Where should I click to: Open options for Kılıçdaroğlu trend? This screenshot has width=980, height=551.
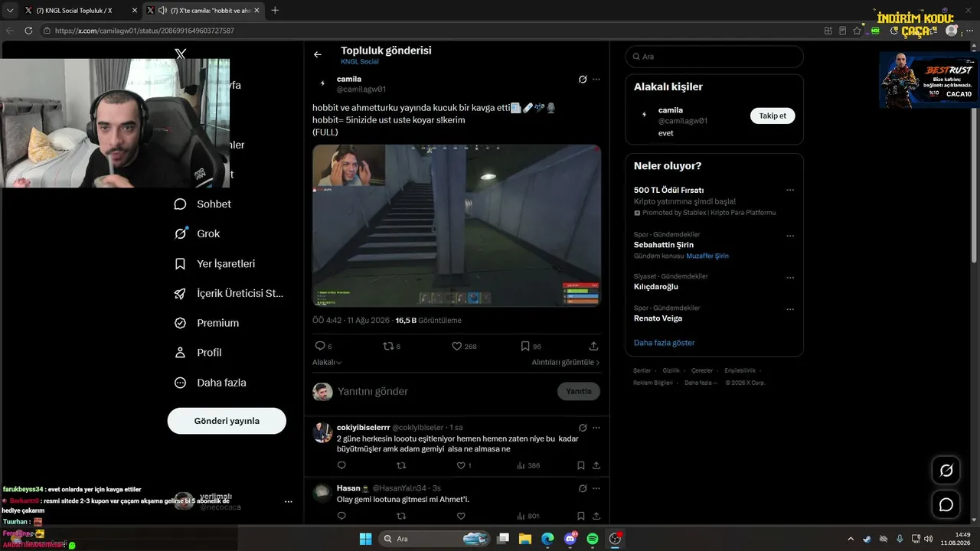tap(790, 278)
